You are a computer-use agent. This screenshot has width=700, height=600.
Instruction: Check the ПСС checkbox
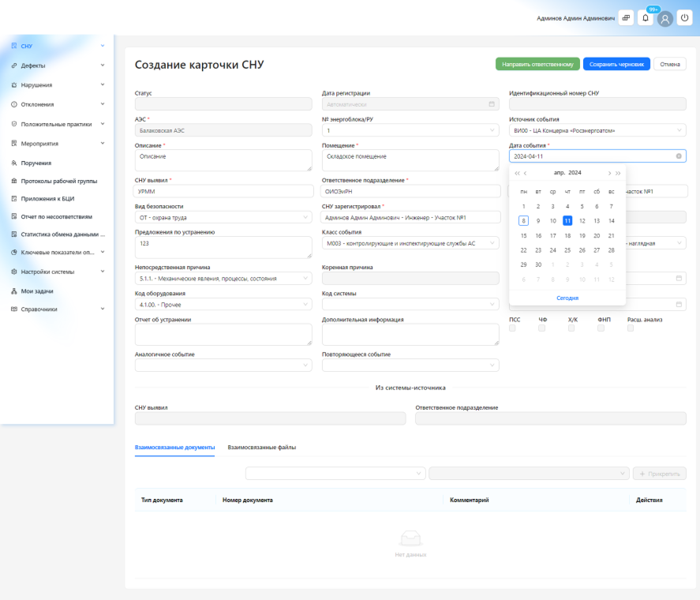pyautogui.click(x=514, y=328)
